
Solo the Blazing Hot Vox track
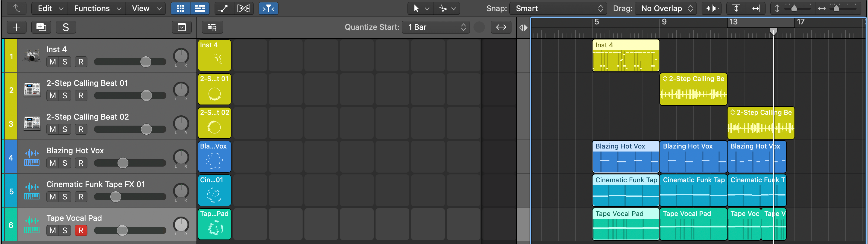65,163
